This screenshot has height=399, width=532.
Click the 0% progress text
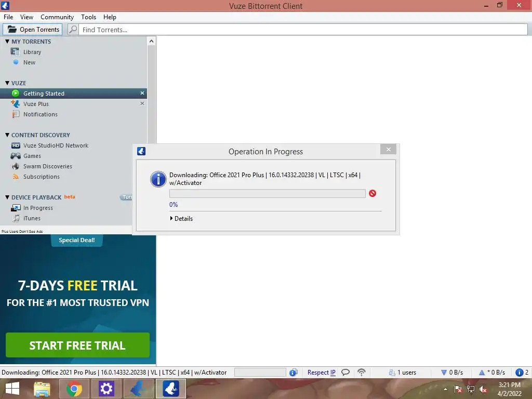click(174, 205)
